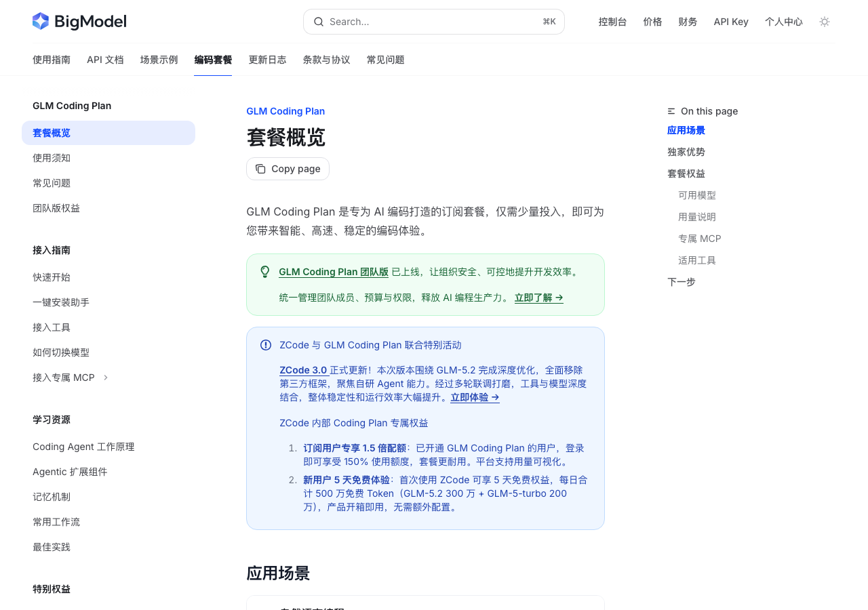The image size is (868, 610).
Task: Click the info icon in blue ZCode notice
Action: 266,345
